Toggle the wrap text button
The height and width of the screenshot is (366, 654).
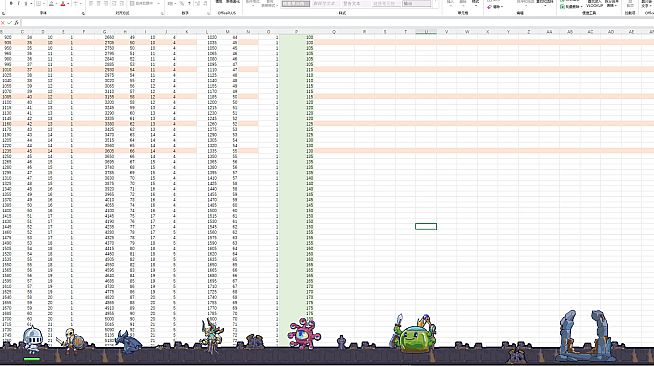click(141, 3)
